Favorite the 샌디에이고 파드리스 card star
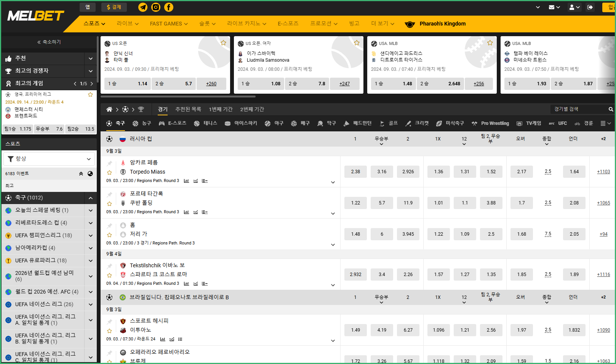The height and width of the screenshot is (364, 616). pos(490,43)
